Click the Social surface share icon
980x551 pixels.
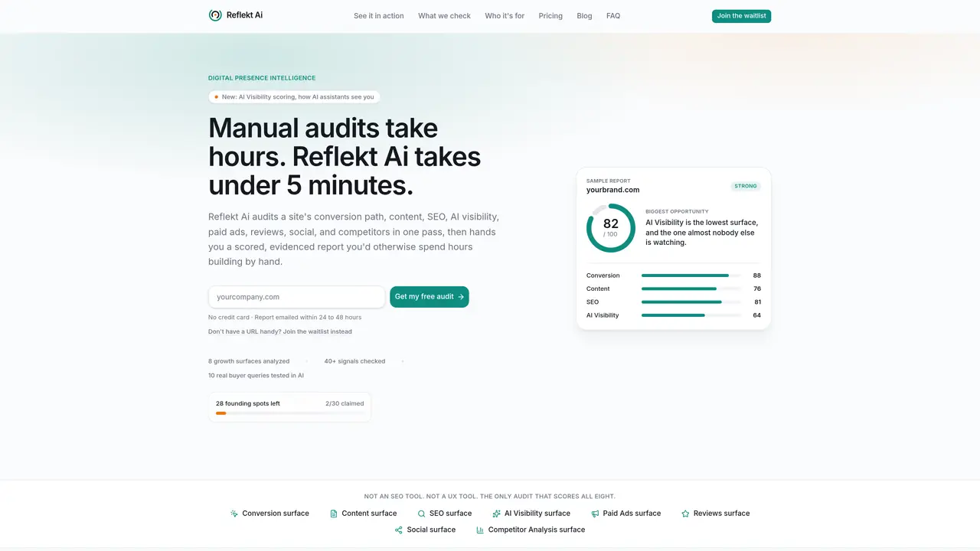coord(398,530)
